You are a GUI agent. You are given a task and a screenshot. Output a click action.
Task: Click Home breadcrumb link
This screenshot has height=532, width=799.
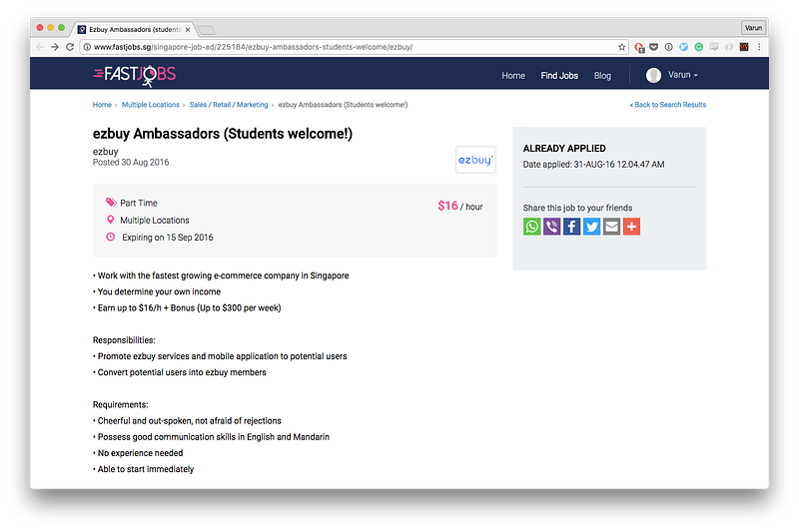point(102,105)
